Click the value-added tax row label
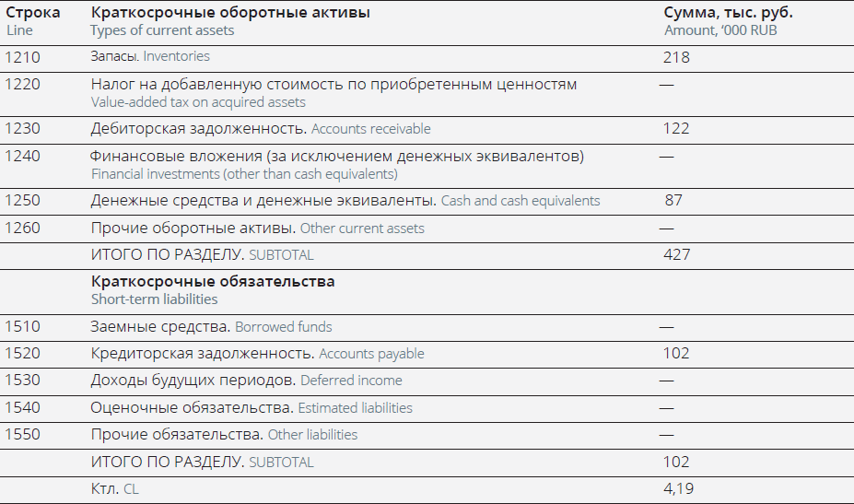Image resolution: width=854 pixels, height=504 pixels. coord(333,85)
